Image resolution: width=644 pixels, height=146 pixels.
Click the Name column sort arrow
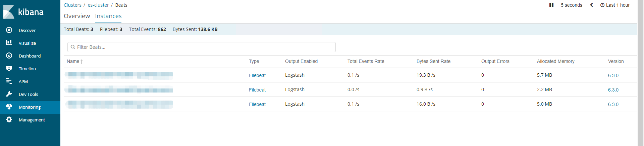[x=82, y=62]
